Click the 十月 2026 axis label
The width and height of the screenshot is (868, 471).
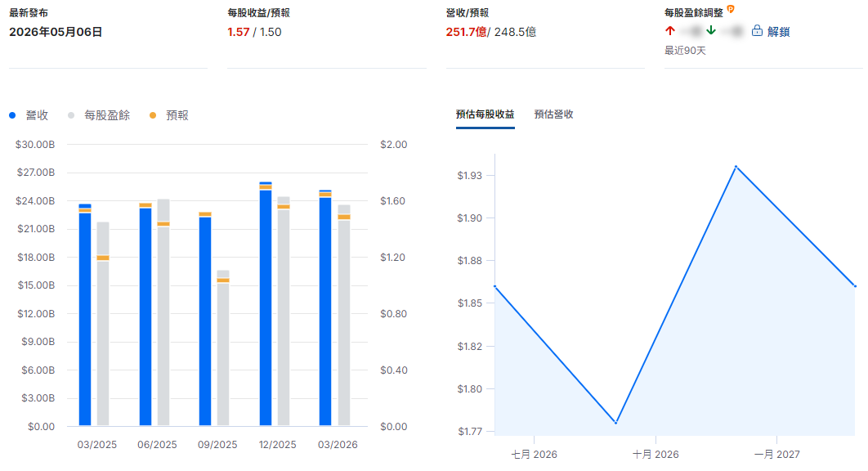(655, 455)
